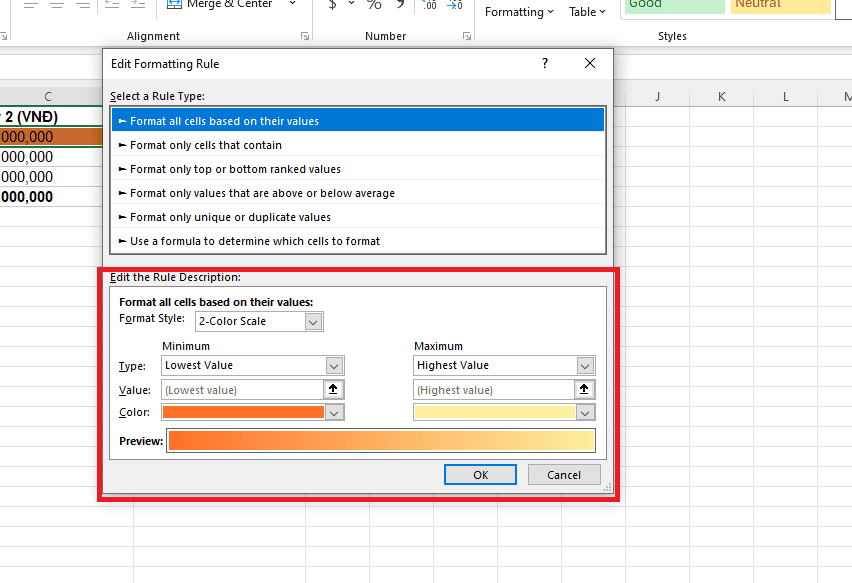This screenshot has height=583, width=852.
Task: Choose 'Format only top or bottom ranked values'
Action: pos(358,169)
